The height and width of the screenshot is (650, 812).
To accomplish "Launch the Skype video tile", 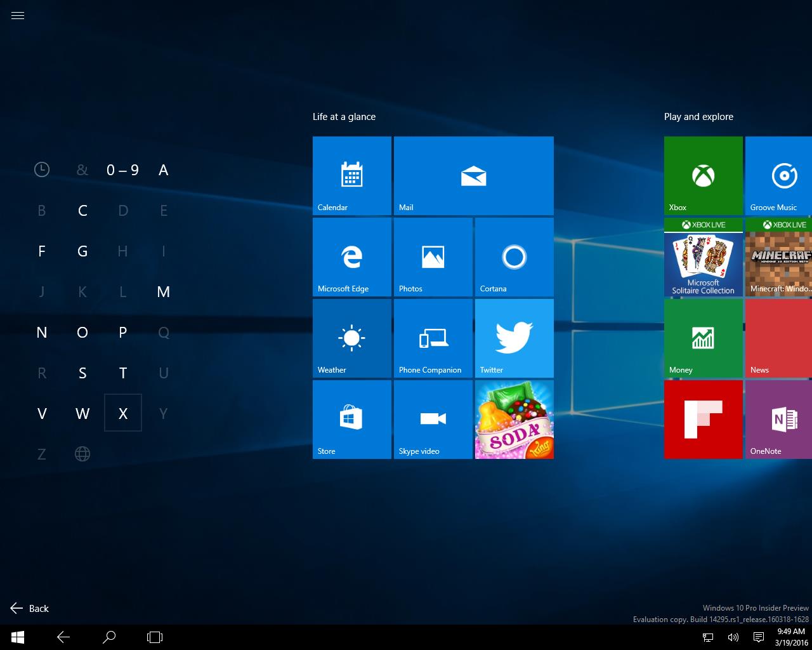I will point(433,420).
